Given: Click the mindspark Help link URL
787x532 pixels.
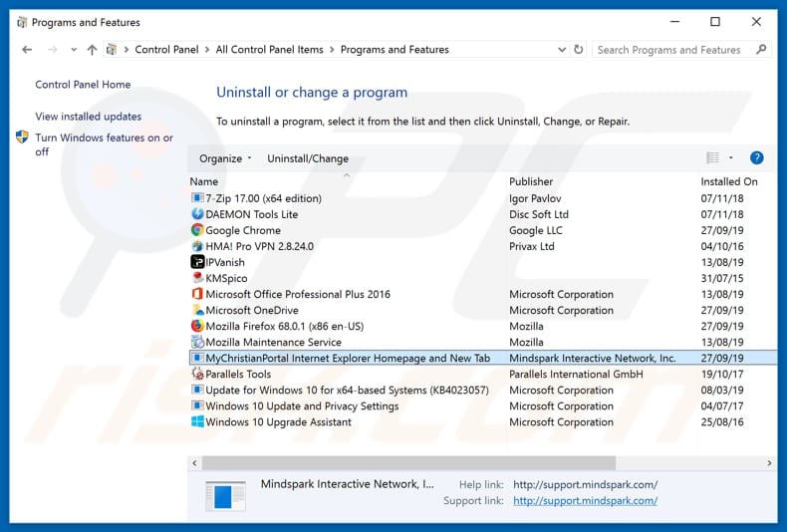Looking at the screenshot, I should [585, 485].
